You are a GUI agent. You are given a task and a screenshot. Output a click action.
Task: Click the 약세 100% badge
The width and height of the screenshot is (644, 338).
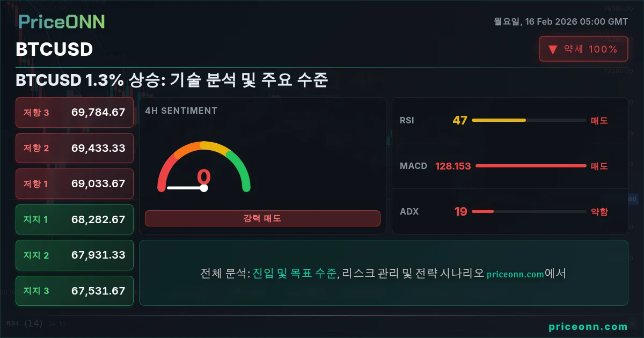tap(583, 49)
